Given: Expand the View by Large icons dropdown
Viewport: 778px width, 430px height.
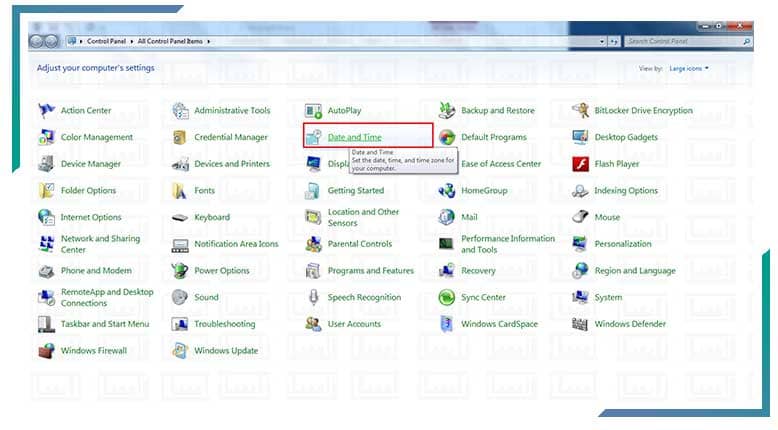Looking at the screenshot, I should click(x=688, y=68).
